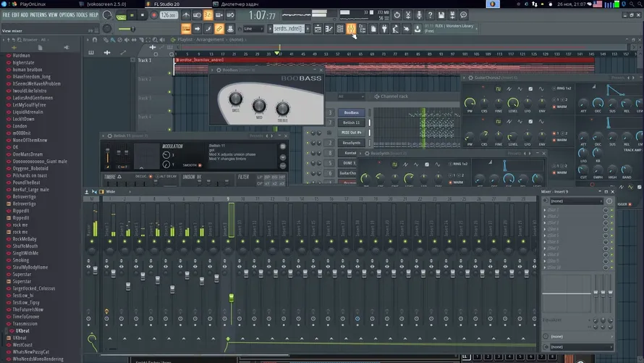Open the help question mark icon
644x363 pixels.
pos(430,15)
